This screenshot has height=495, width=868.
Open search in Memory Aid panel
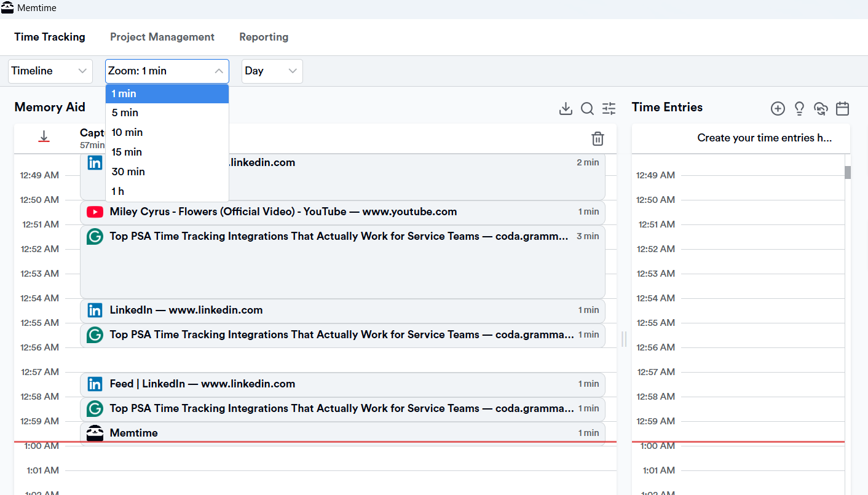click(x=587, y=108)
